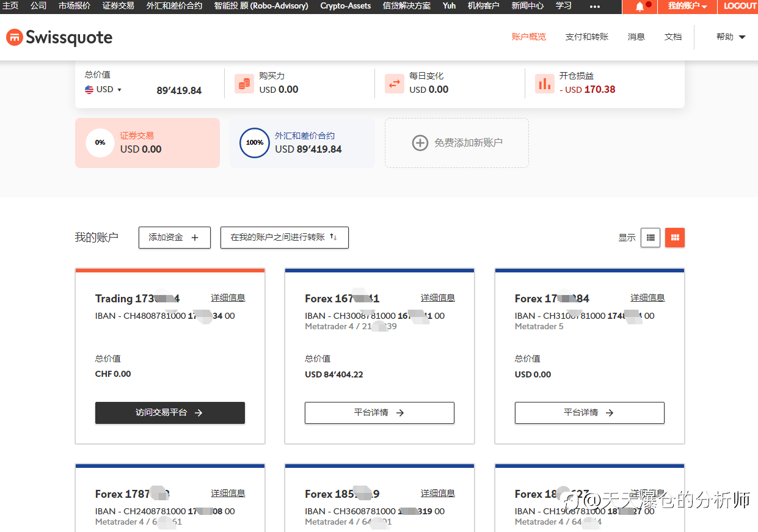The image size is (758, 532).
Task: Select the 外汇和差价合约 USD 89'419.84 card
Action: coord(302,143)
